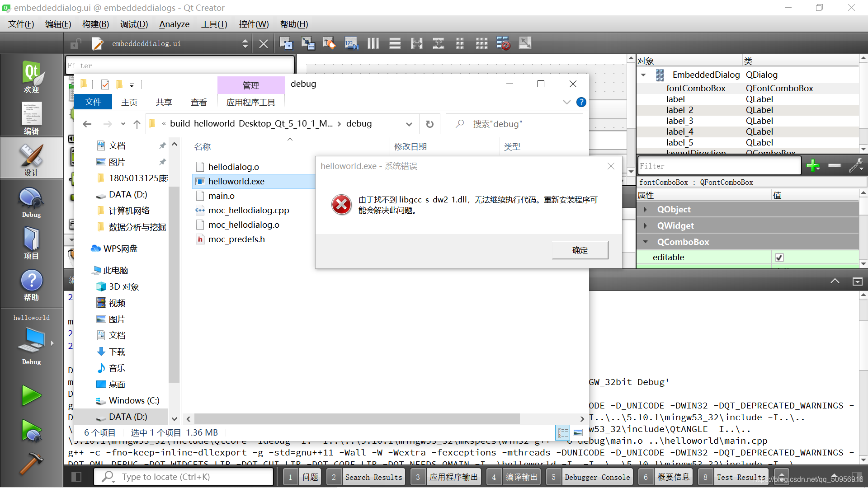Open the Analyze menu
The image size is (868, 488).
click(x=174, y=24)
